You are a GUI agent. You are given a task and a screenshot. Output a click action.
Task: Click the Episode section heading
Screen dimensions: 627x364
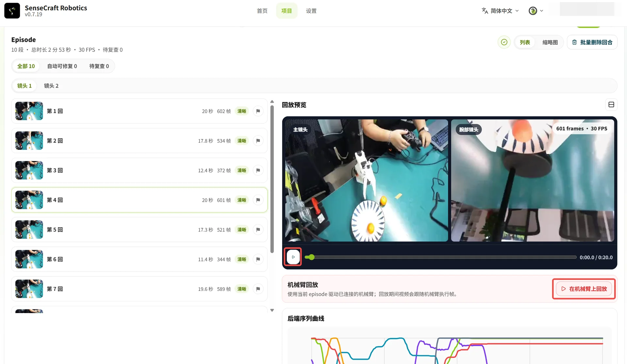pos(24,40)
